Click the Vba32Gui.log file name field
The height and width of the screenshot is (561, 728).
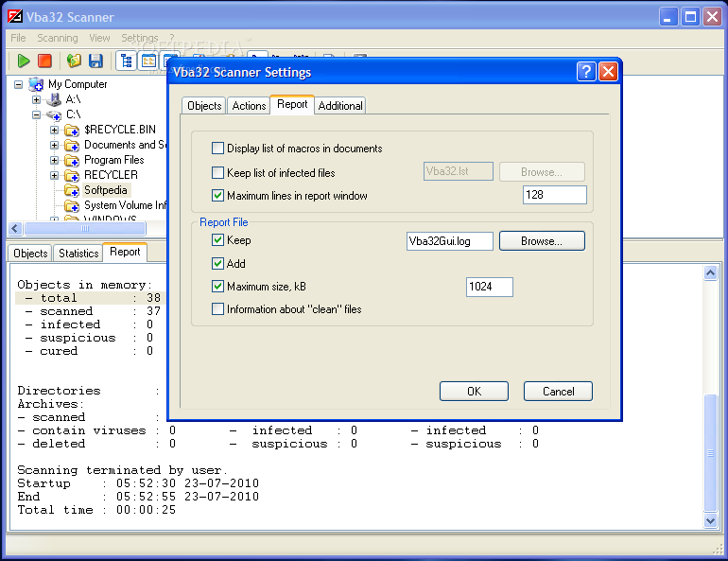pos(450,241)
